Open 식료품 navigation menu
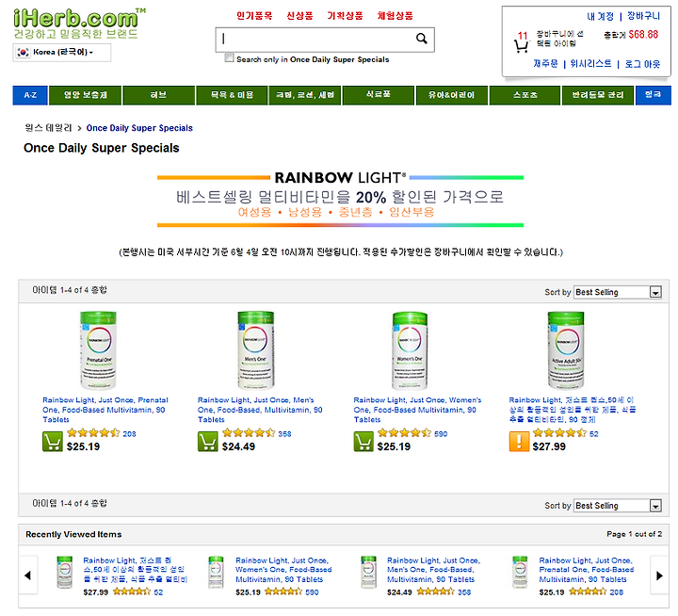 (379, 95)
